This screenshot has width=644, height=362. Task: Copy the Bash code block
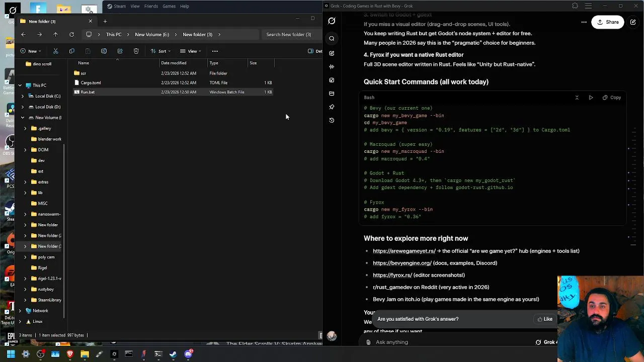pyautogui.click(x=612, y=98)
